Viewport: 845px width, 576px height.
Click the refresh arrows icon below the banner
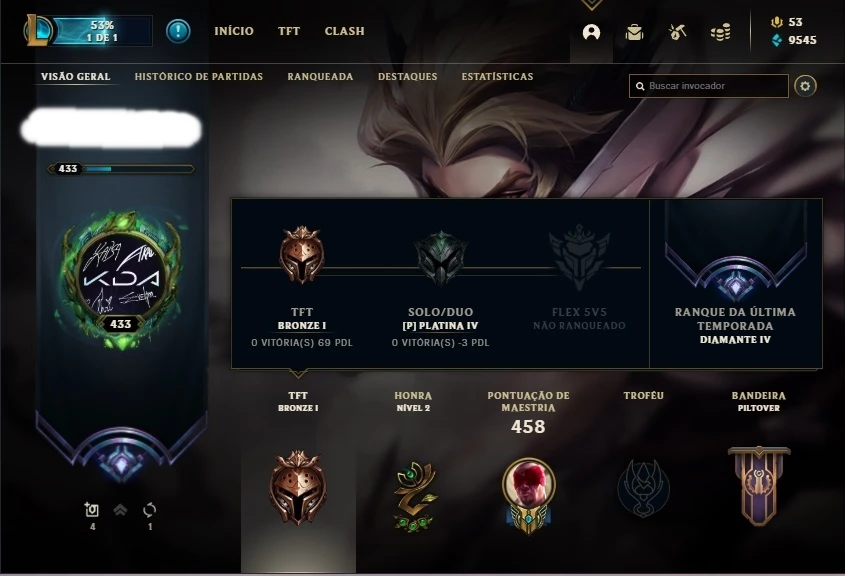coord(149,510)
